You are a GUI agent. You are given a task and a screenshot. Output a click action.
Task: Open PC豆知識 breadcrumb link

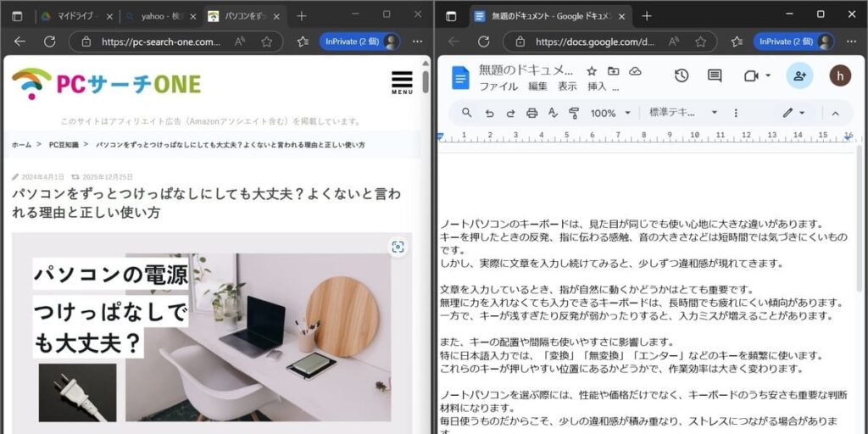tap(64, 144)
